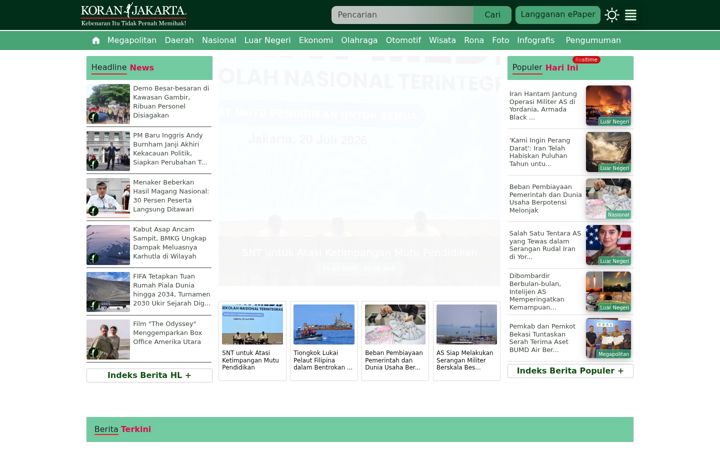Open SNT untuk Atasi Ketimpangan carousel card

252,341
